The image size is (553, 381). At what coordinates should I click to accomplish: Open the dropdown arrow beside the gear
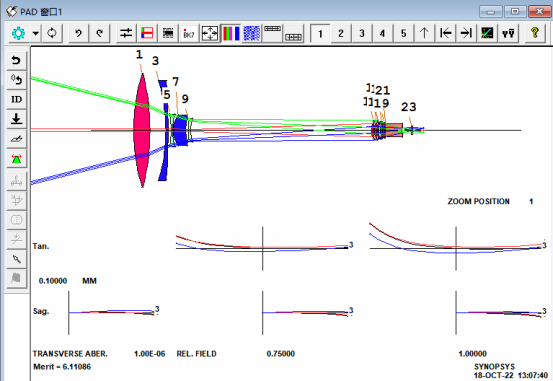tap(36, 33)
